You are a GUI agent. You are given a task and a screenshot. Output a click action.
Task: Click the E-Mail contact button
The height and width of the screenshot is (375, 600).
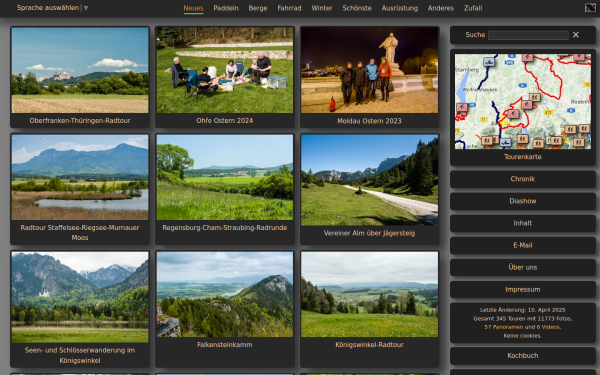(523, 245)
